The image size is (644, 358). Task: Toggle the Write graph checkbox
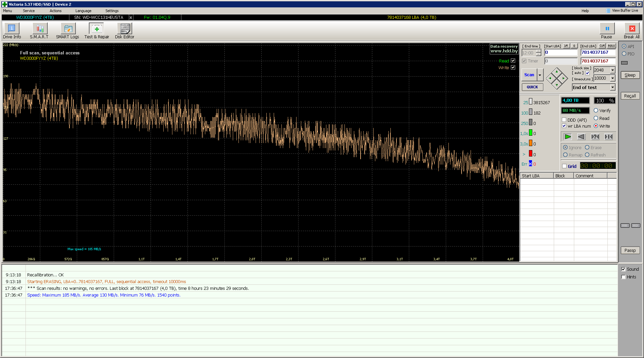click(513, 68)
